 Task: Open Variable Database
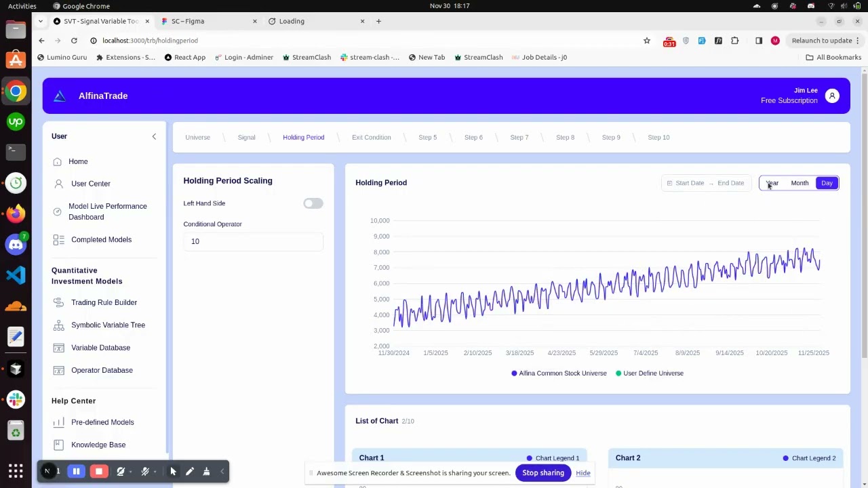pos(100,348)
